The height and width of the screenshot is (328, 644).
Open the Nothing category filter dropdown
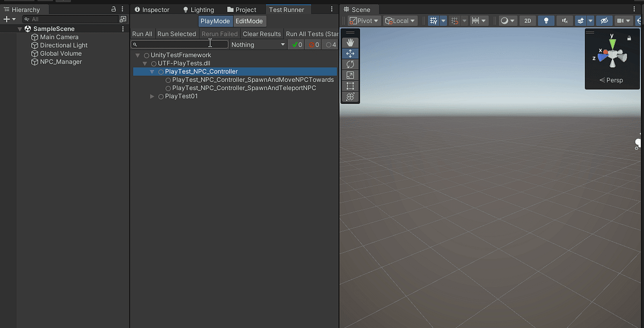click(258, 44)
